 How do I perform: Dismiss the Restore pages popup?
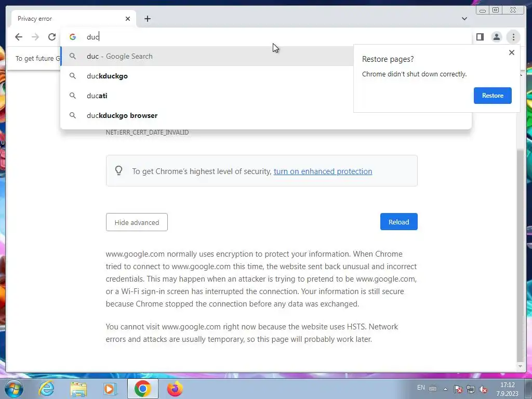click(512, 52)
